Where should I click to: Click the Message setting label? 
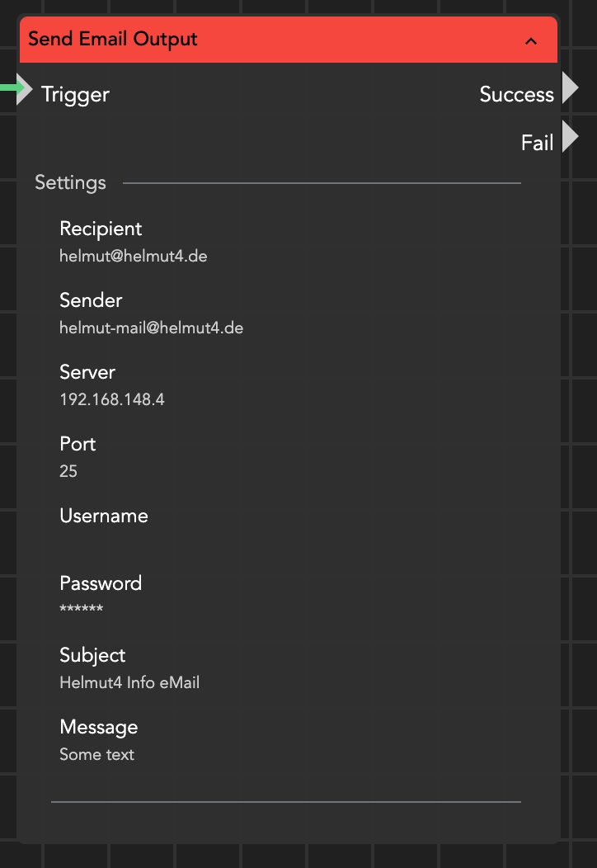98,728
